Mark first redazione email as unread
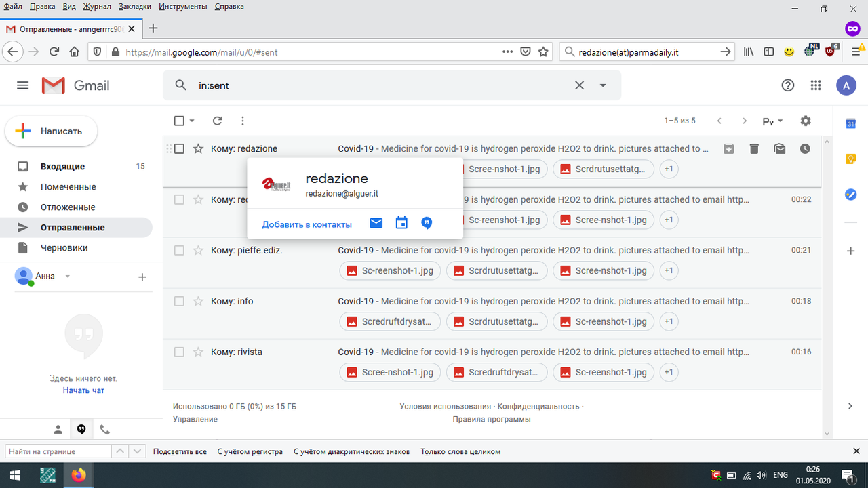This screenshot has height=488, width=868. click(780, 148)
